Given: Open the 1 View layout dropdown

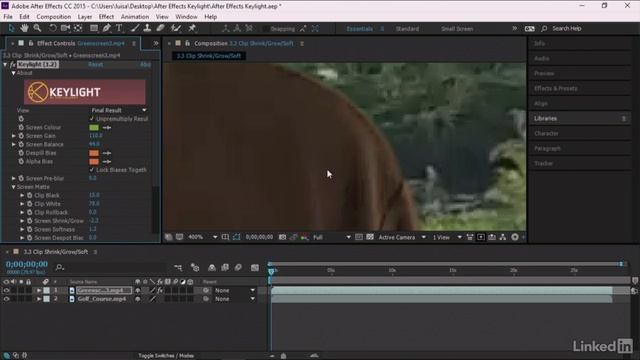Looking at the screenshot, I should (x=447, y=237).
